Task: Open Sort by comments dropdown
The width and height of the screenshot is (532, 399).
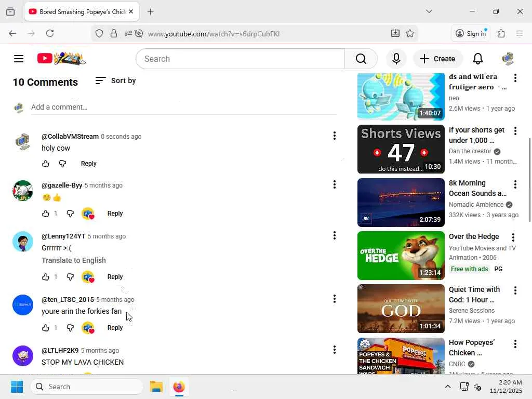Action: click(115, 81)
